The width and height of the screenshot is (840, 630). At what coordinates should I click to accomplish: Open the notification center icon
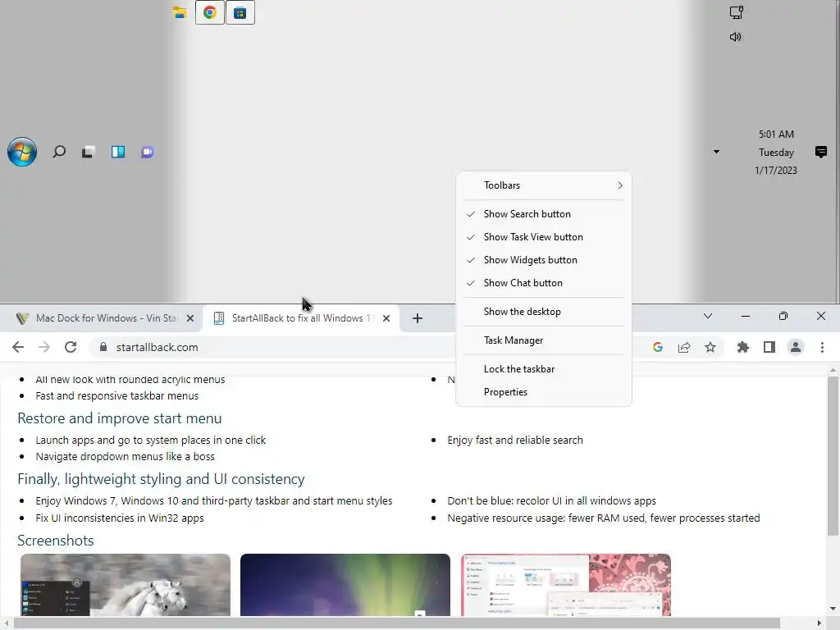(x=820, y=152)
